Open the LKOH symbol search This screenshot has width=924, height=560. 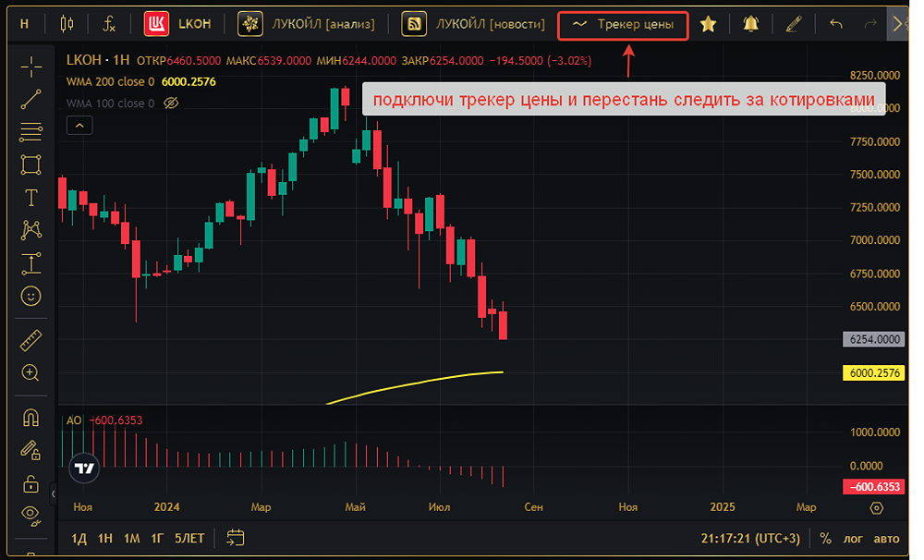click(x=178, y=24)
